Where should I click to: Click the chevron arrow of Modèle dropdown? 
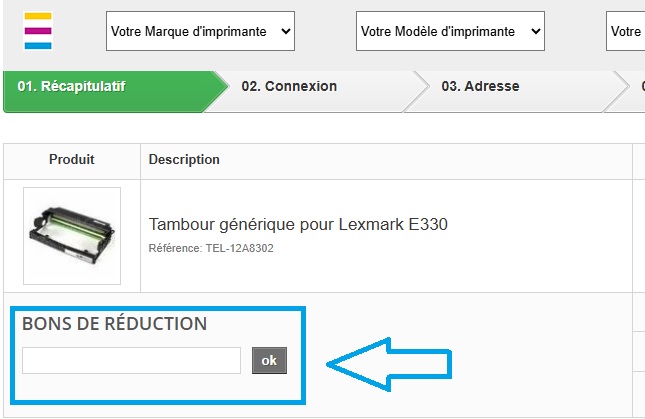tap(536, 31)
